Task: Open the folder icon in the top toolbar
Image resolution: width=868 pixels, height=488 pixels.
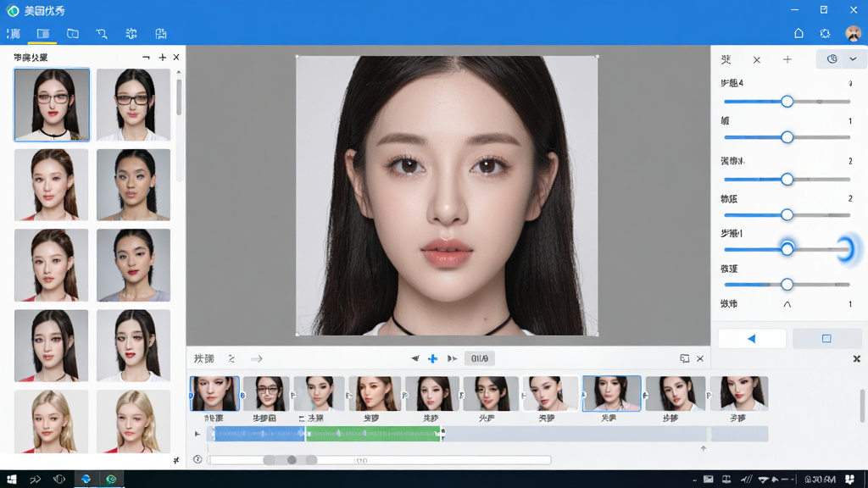Action: coord(73,34)
